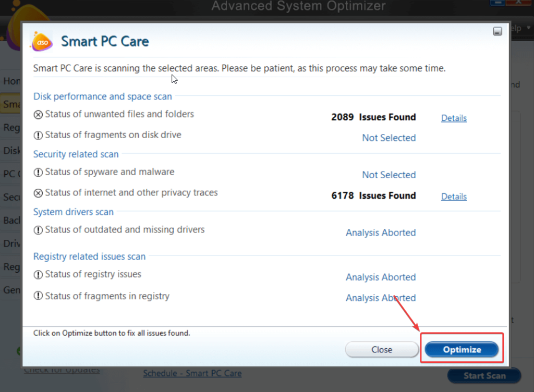Image resolution: width=534 pixels, height=392 pixels.
Task: Click the minimize icon in dialog corner
Action: [x=497, y=31]
